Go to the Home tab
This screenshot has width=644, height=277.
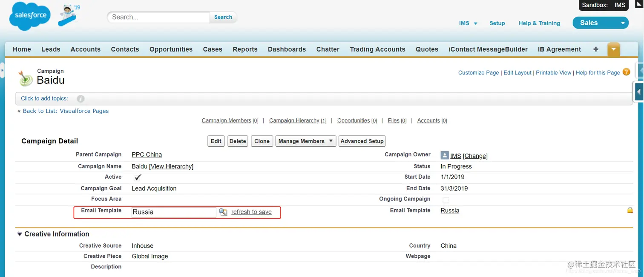pos(22,49)
